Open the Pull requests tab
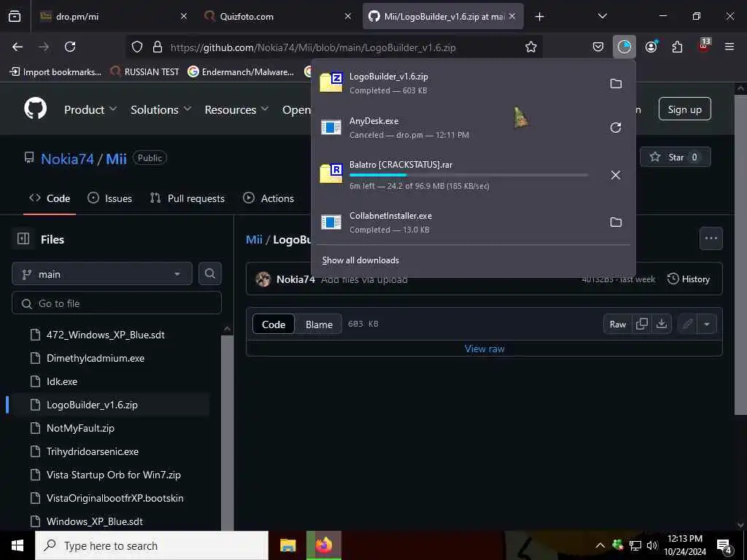Viewport: 747px width, 560px height. click(187, 198)
